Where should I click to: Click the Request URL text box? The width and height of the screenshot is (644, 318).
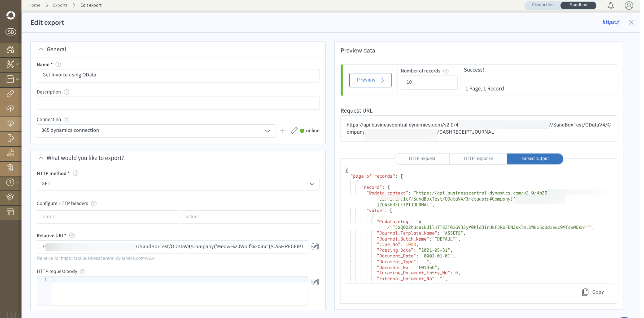(x=478, y=128)
